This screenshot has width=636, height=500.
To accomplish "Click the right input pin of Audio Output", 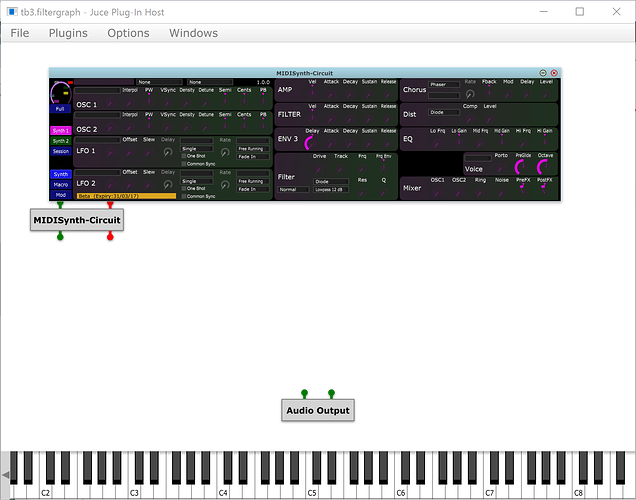I will pos(331,393).
